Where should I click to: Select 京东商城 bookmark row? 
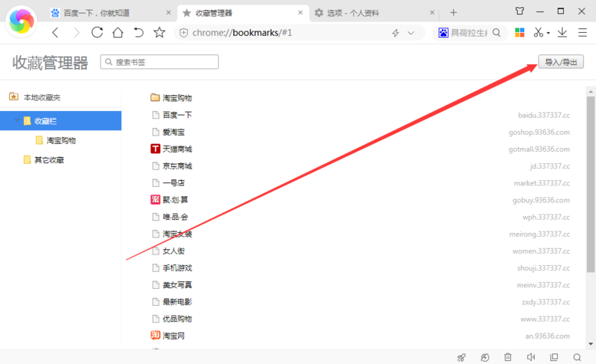(x=360, y=166)
